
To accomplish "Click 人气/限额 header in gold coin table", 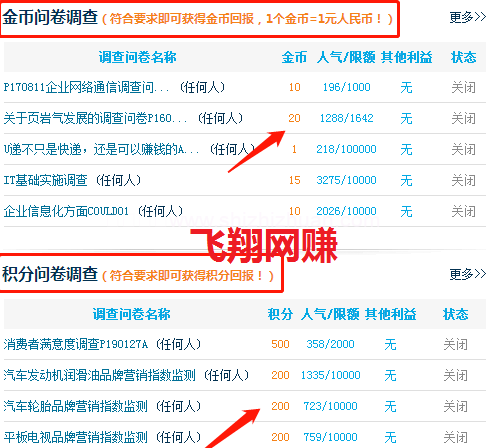I will [x=346, y=57].
